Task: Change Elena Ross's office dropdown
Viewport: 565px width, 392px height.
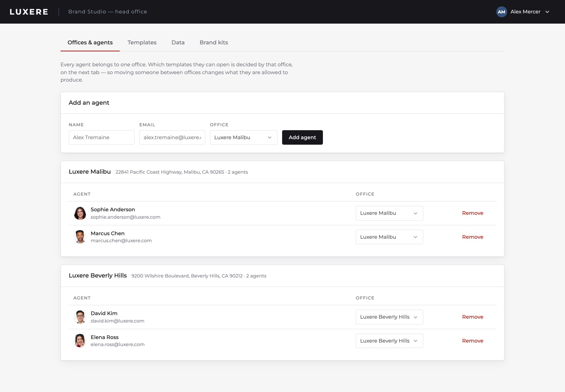Action: [390, 341]
